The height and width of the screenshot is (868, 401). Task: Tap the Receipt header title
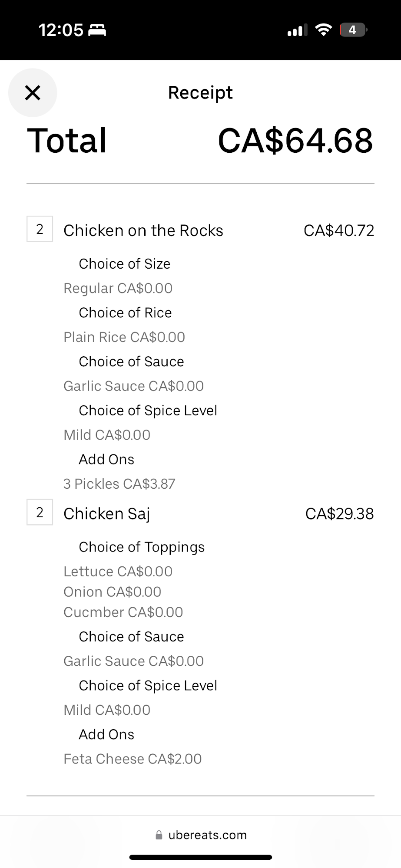coord(200,92)
